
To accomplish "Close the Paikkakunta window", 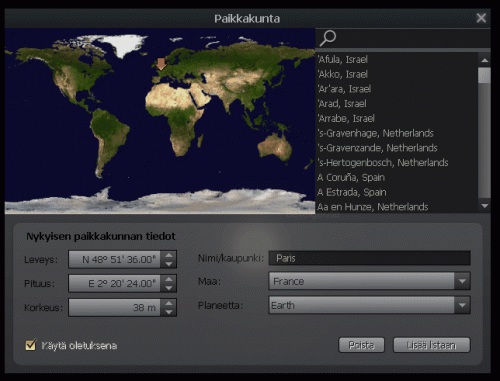I will (x=481, y=18).
